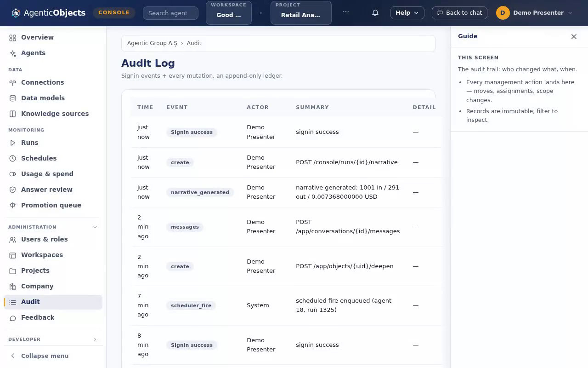Click the Agents sparkle icon
The height and width of the screenshot is (368, 588).
click(13, 53)
